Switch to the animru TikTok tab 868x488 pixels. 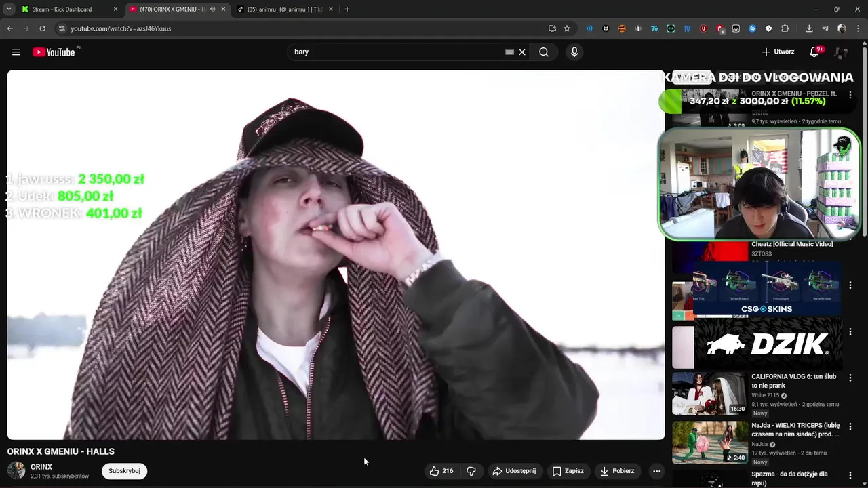tap(283, 9)
